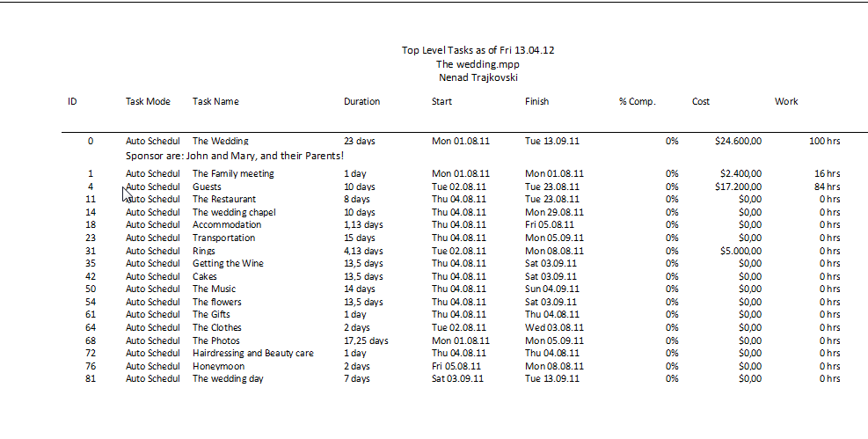Image resolution: width=868 pixels, height=439 pixels.
Task: Click the author name Nenad Trajkovski
Action: (478, 77)
